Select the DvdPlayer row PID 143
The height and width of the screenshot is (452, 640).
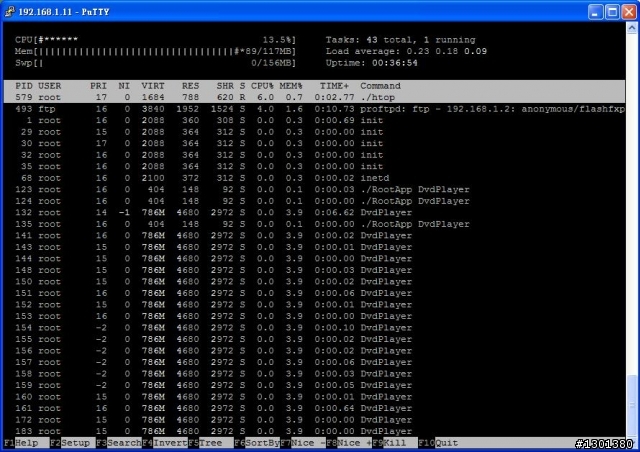pos(314,247)
